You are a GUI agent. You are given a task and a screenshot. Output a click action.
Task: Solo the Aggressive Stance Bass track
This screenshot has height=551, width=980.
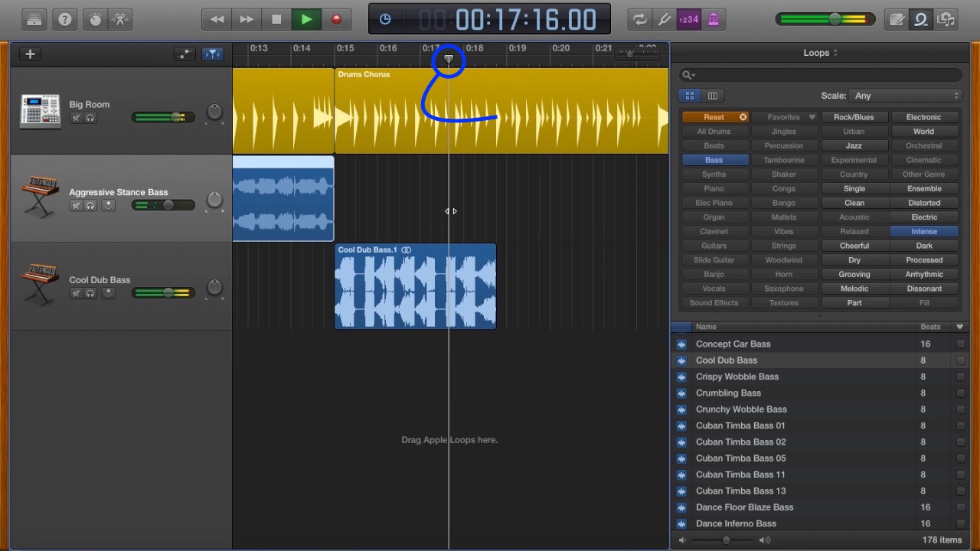pyautogui.click(x=90, y=206)
